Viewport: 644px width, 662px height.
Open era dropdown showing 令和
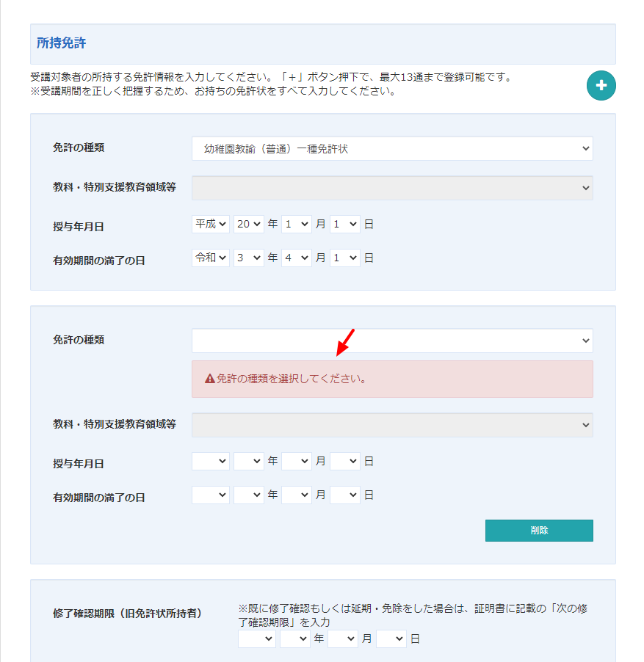(211, 258)
